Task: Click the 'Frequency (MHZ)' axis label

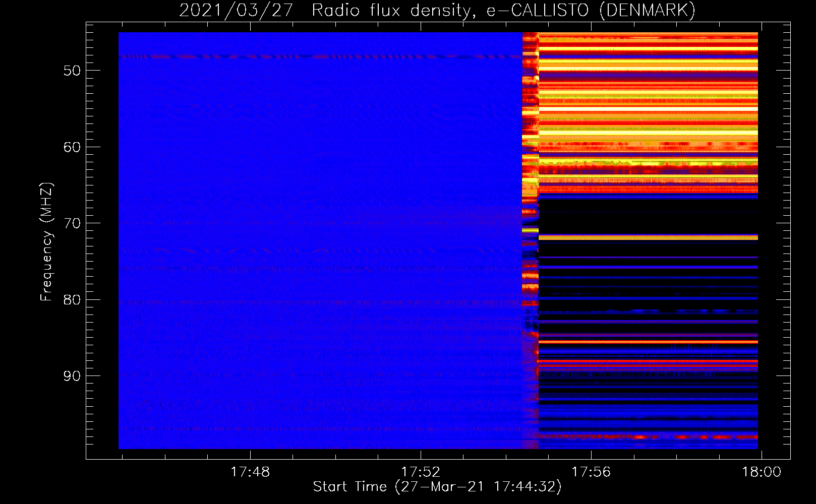Action: 46,242
